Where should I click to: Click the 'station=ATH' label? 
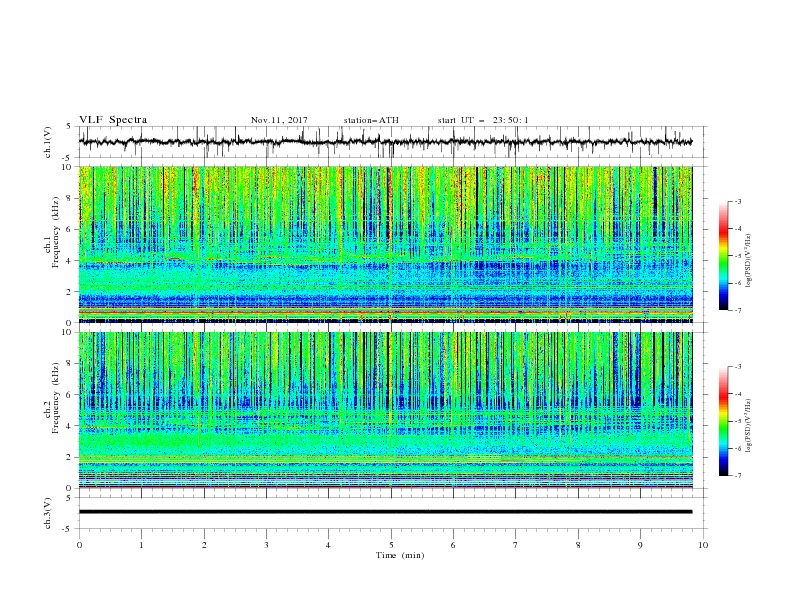pyautogui.click(x=371, y=120)
